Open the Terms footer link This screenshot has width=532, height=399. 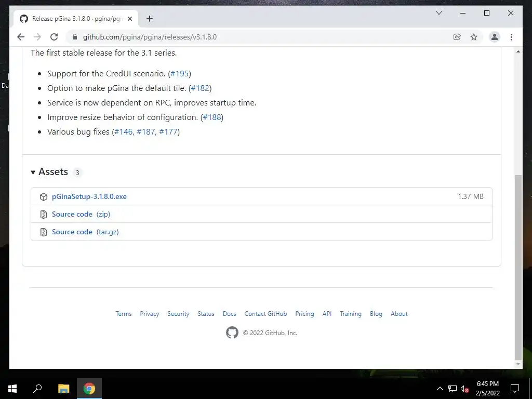coord(124,314)
